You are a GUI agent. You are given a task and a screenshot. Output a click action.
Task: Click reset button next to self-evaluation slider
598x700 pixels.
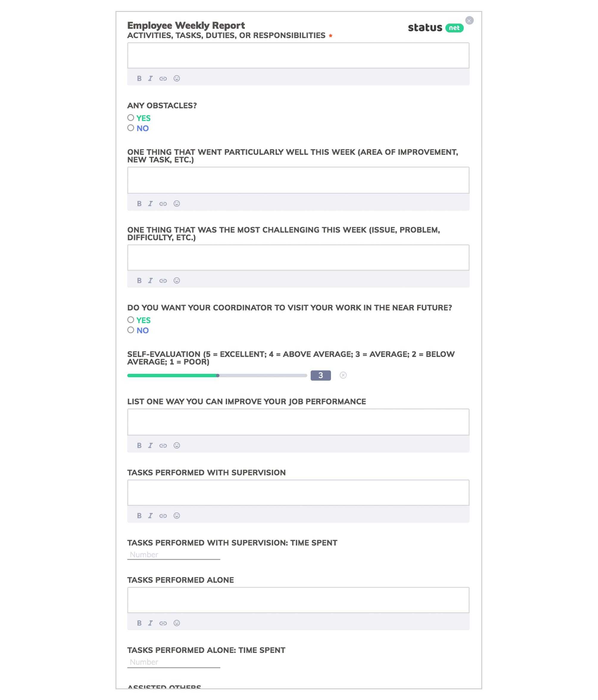click(343, 375)
